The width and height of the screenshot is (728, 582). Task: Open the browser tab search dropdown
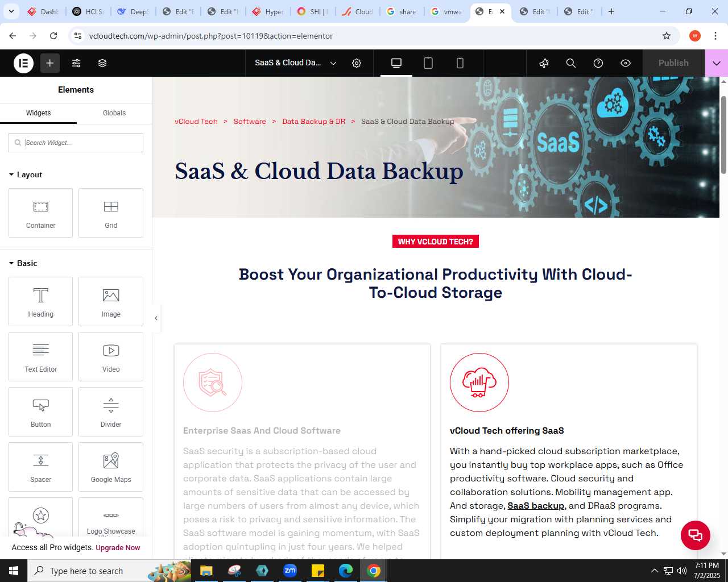click(11, 11)
